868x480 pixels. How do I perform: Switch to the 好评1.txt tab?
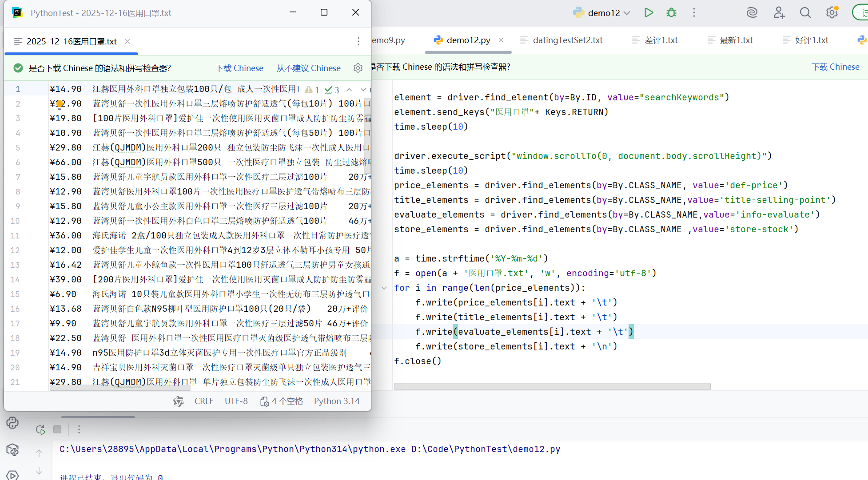[x=811, y=40]
